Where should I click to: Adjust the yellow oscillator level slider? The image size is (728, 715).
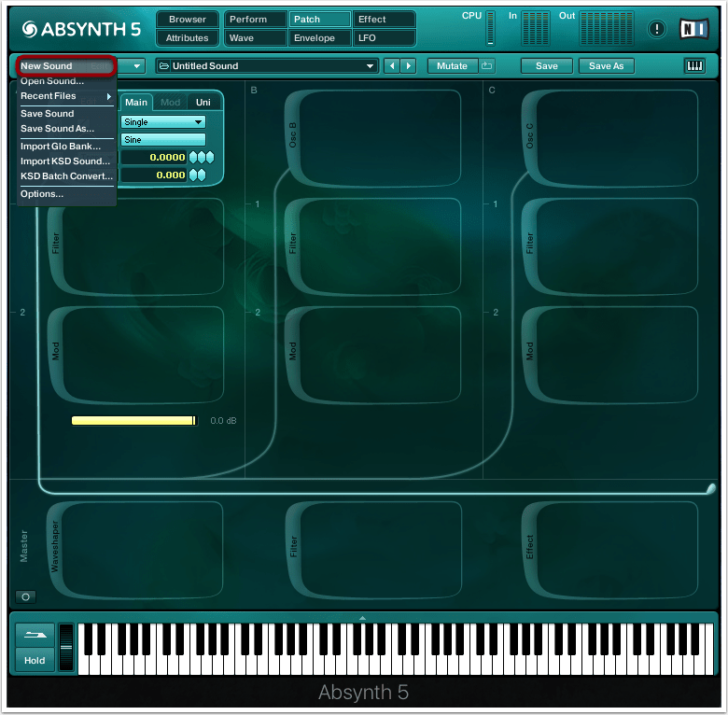point(133,421)
